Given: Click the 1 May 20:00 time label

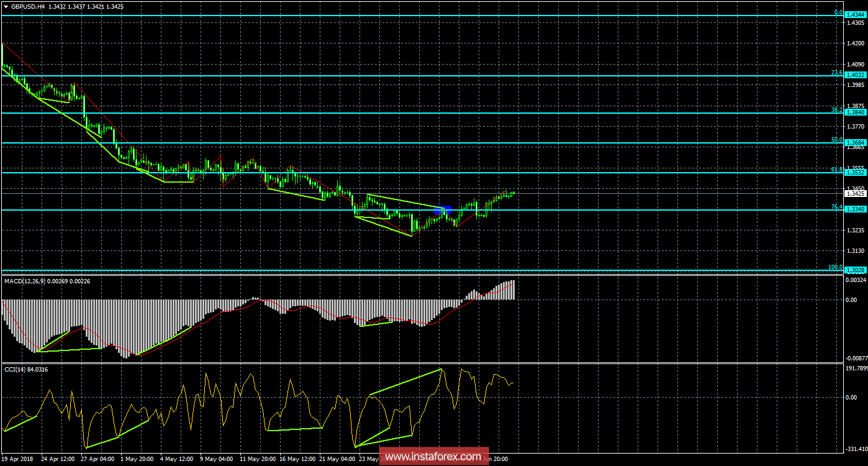Looking at the screenshot, I should point(138,460).
